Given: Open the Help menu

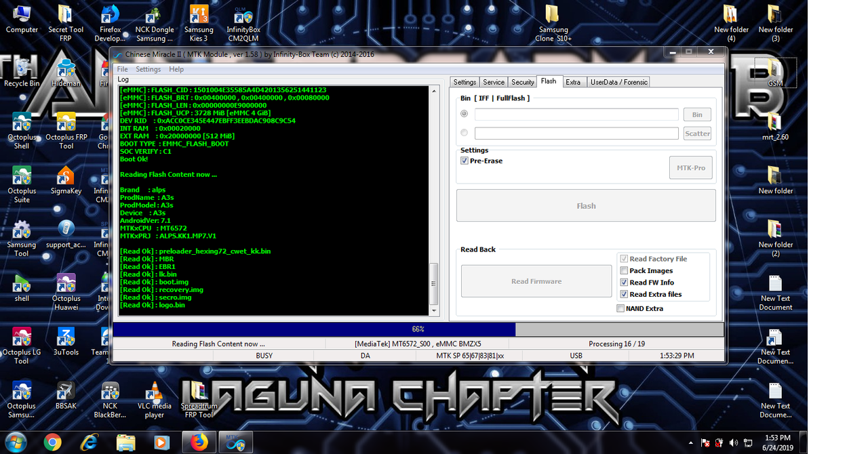Looking at the screenshot, I should 176,69.
